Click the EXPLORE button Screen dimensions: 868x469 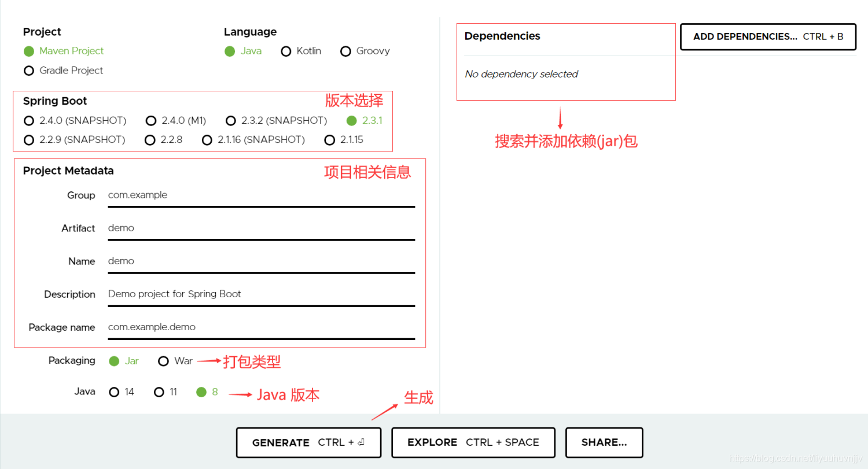coord(473,442)
